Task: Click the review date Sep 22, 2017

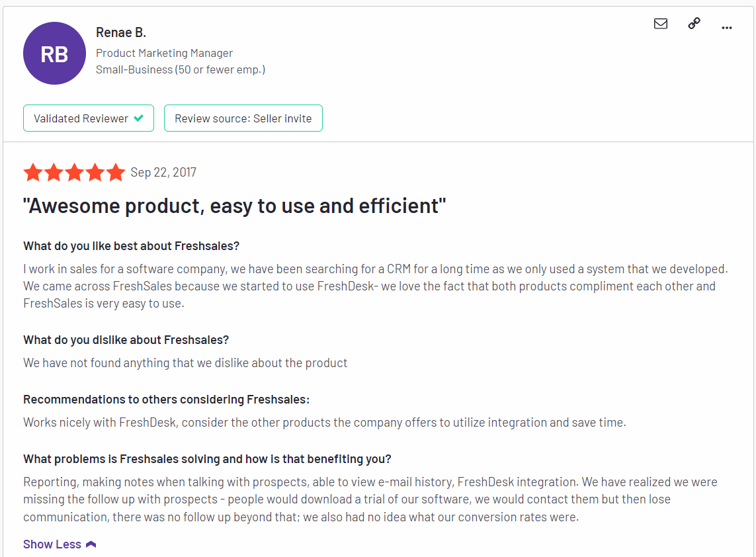Action: (x=163, y=173)
